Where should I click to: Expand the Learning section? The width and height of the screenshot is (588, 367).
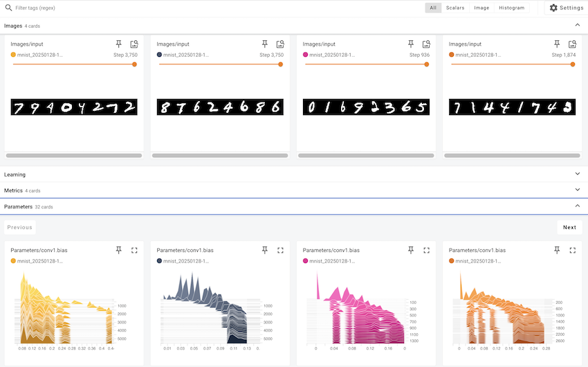[x=578, y=174]
